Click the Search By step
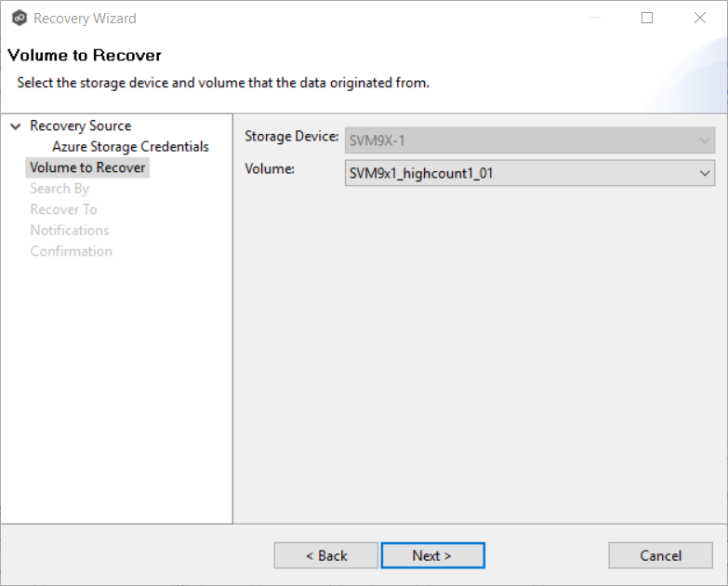728x586 pixels. pyautogui.click(x=60, y=189)
